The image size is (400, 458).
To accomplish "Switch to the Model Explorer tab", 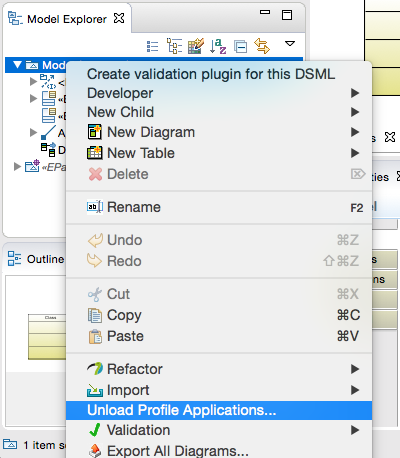I will tap(66, 19).
